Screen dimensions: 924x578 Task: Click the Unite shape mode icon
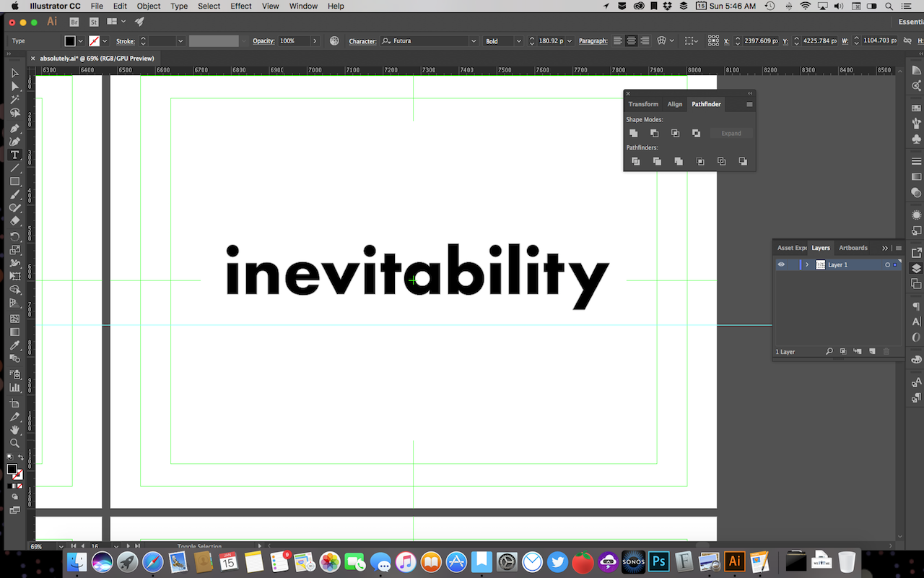633,133
